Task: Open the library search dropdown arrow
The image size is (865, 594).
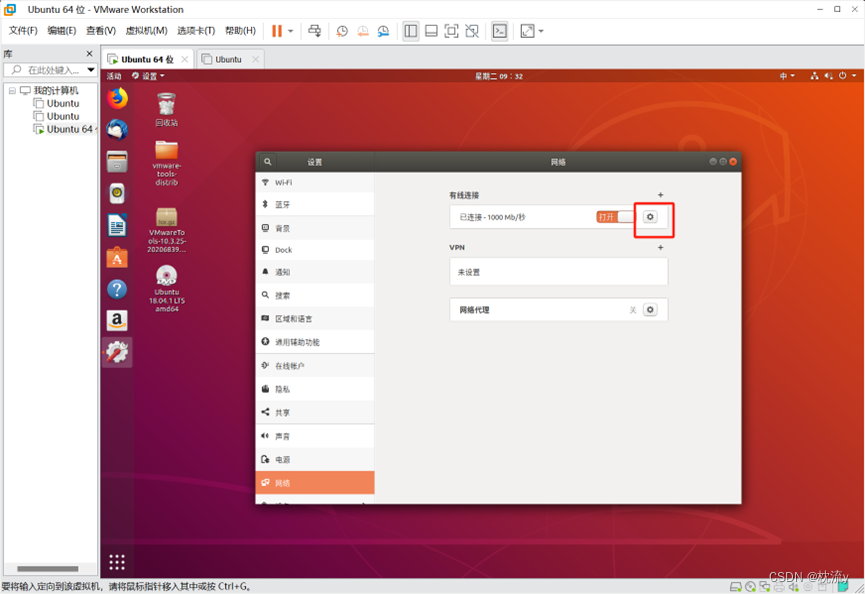Action: 91,70
